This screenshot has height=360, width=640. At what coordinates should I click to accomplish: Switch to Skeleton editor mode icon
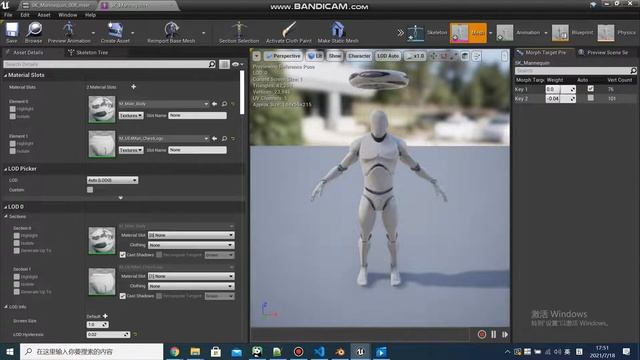point(416,33)
